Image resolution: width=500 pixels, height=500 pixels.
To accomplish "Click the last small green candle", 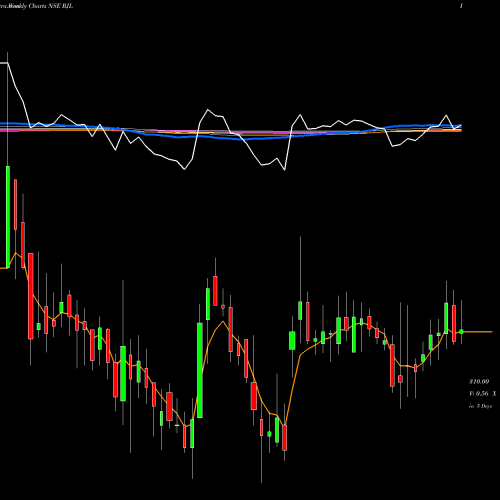I will [461, 332].
